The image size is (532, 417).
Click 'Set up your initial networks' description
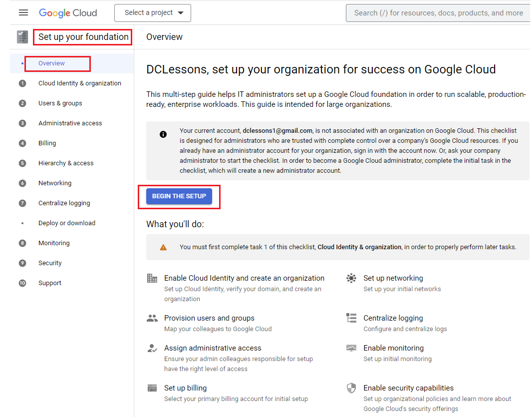[402, 289]
